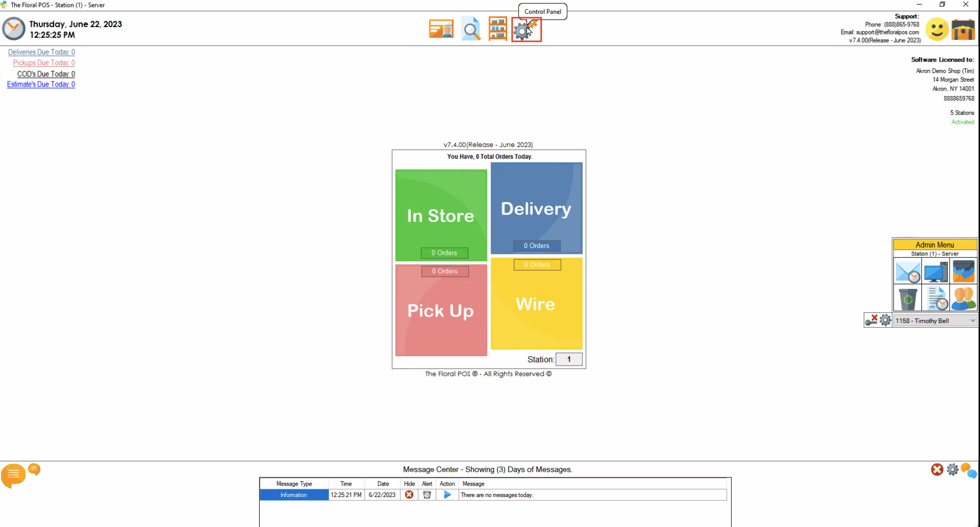The height and width of the screenshot is (527, 980).
Task: Open the inventory shelves icon
Action: (x=497, y=29)
